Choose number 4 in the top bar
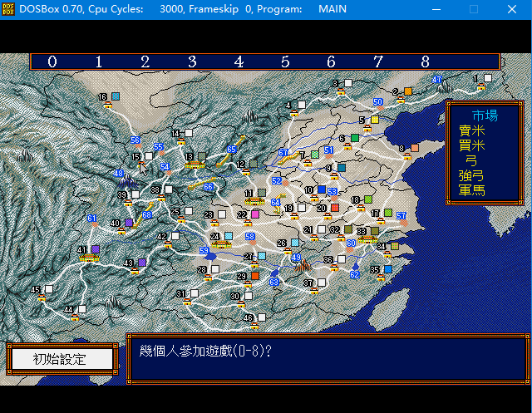Image resolution: width=532 pixels, height=413 pixels. coord(239,61)
